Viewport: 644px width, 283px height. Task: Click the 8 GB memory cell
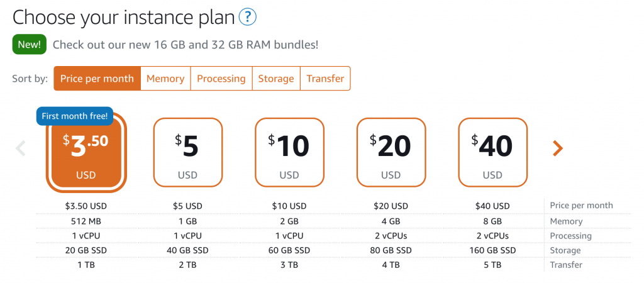point(492,221)
